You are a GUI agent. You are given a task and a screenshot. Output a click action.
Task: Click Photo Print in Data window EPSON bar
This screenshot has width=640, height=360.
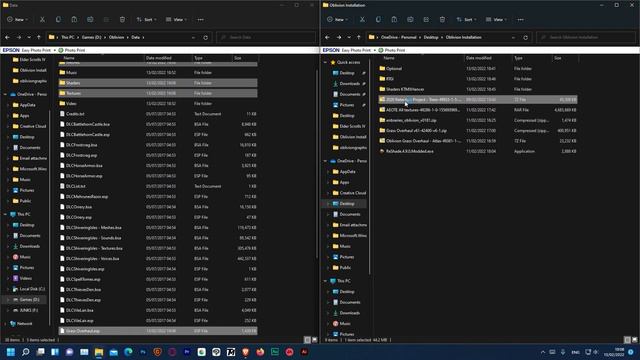coord(72,50)
